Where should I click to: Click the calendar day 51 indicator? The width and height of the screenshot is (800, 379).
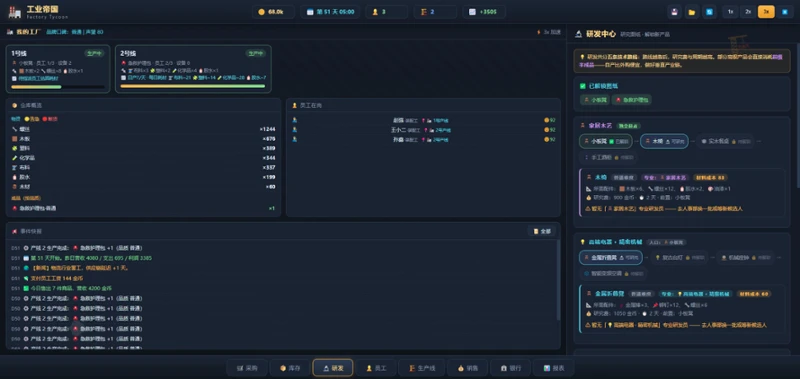pos(330,12)
